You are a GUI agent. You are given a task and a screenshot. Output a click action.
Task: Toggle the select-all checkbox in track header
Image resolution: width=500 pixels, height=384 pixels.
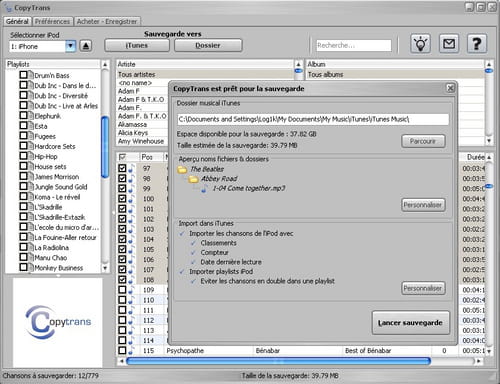coord(122,157)
